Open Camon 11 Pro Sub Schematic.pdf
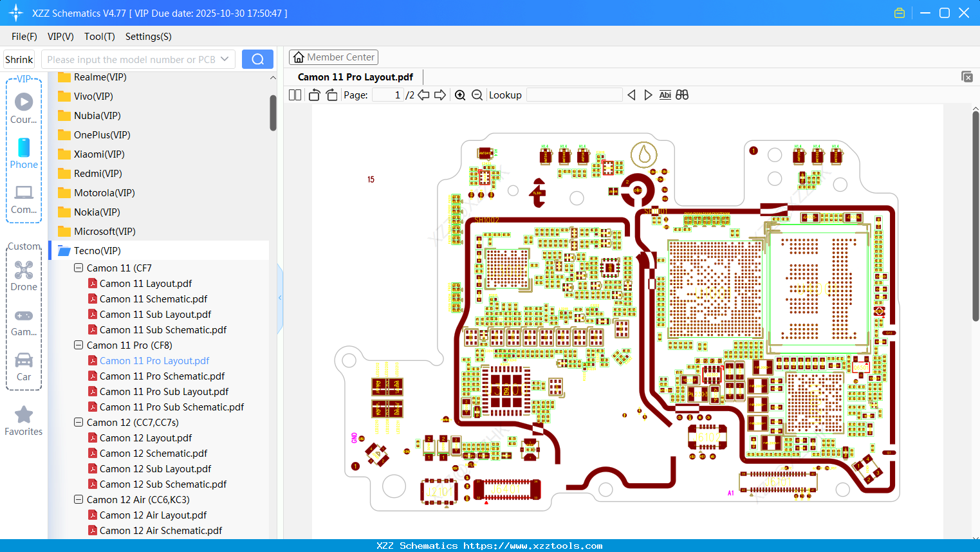Viewport: 980px width, 552px height. (172, 407)
